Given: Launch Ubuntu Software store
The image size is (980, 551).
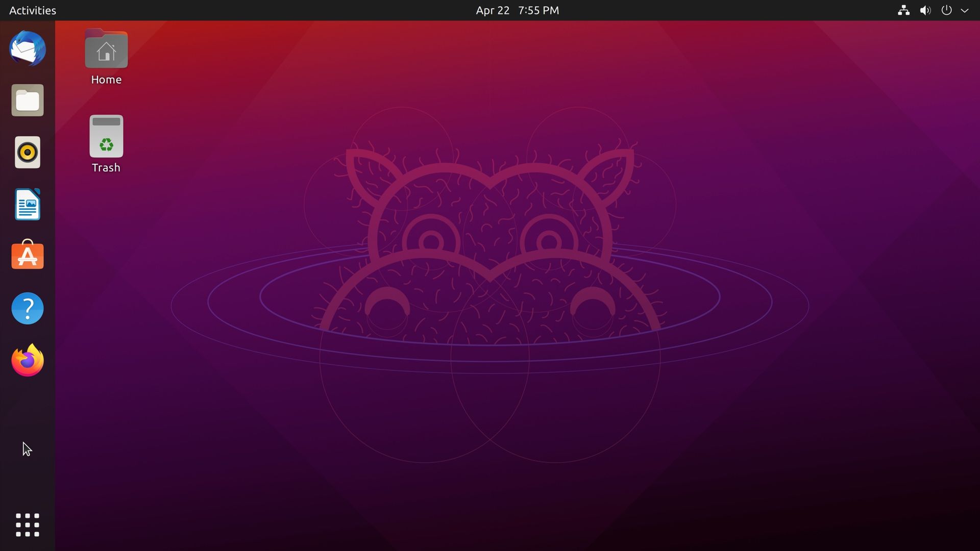Looking at the screenshot, I should point(27,256).
